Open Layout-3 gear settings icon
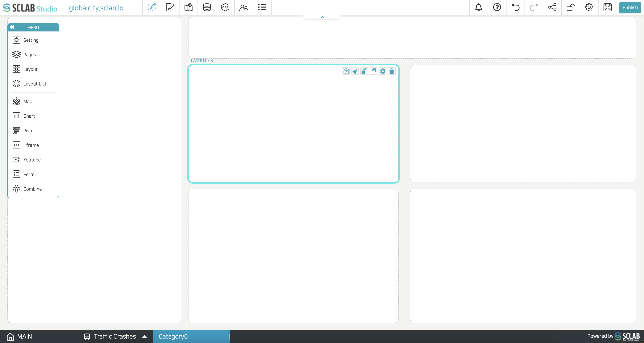The image size is (644, 343). (382, 71)
